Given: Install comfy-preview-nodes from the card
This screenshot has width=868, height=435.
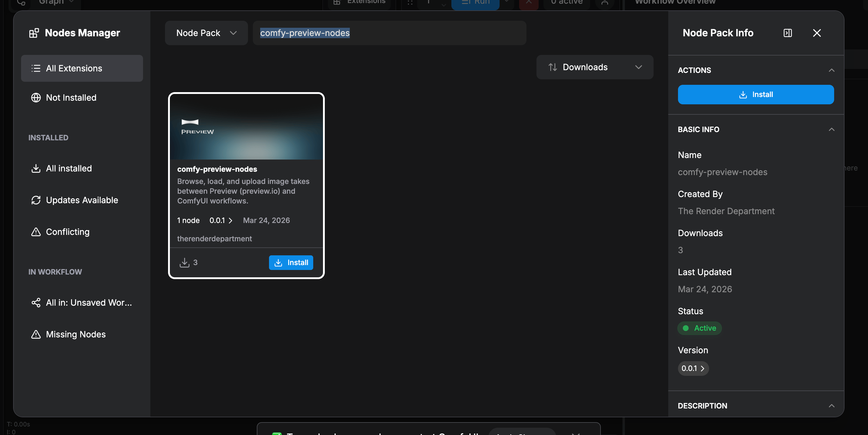Looking at the screenshot, I should tap(291, 262).
